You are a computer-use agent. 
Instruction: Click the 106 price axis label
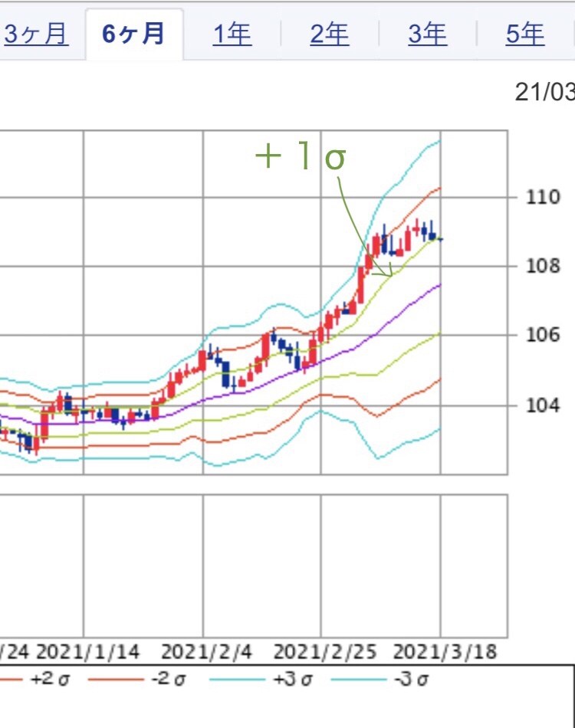pos(543,335)
